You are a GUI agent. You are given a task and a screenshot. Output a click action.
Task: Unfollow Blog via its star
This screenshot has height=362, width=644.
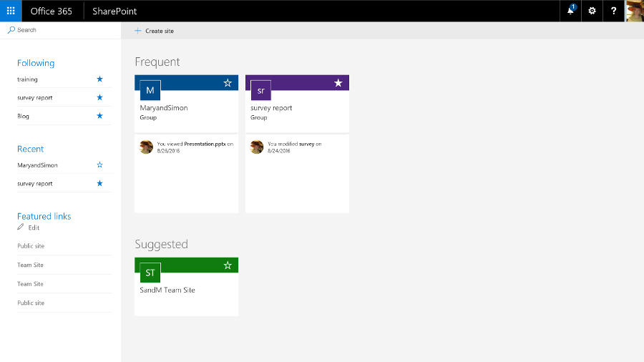click(x=99, y=116)
